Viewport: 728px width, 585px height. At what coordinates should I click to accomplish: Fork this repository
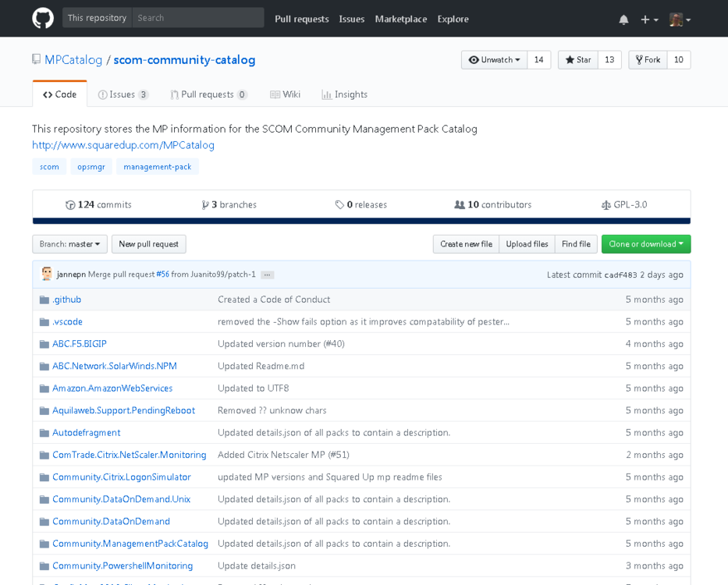[x=648, y=60]
